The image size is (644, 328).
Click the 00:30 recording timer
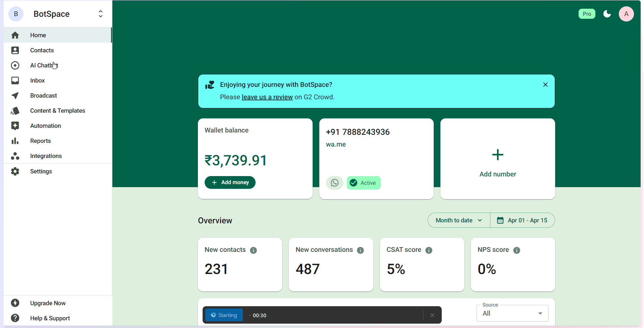pos(259,316)
